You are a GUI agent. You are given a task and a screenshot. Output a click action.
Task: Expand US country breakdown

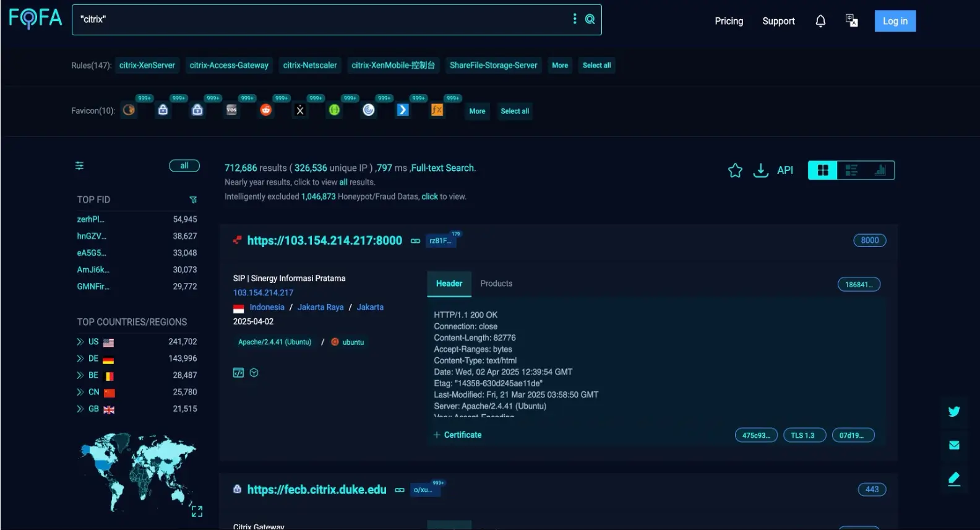click(x=80, y=342)
